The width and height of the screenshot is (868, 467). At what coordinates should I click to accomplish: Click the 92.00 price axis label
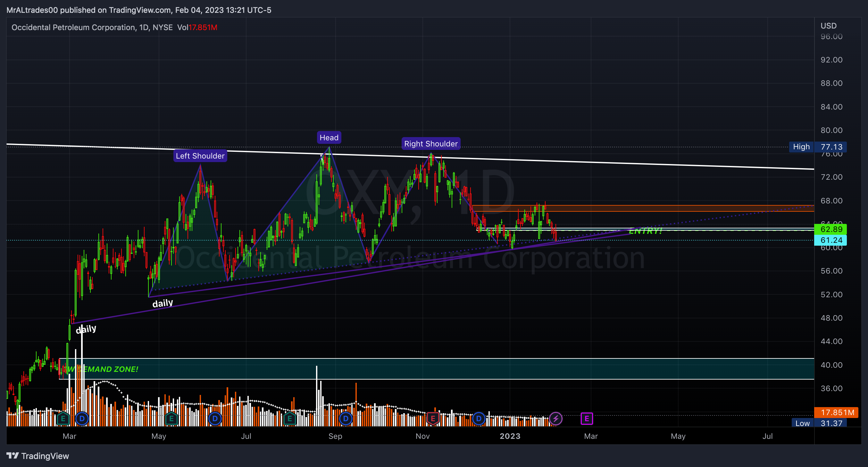point(831,60)
